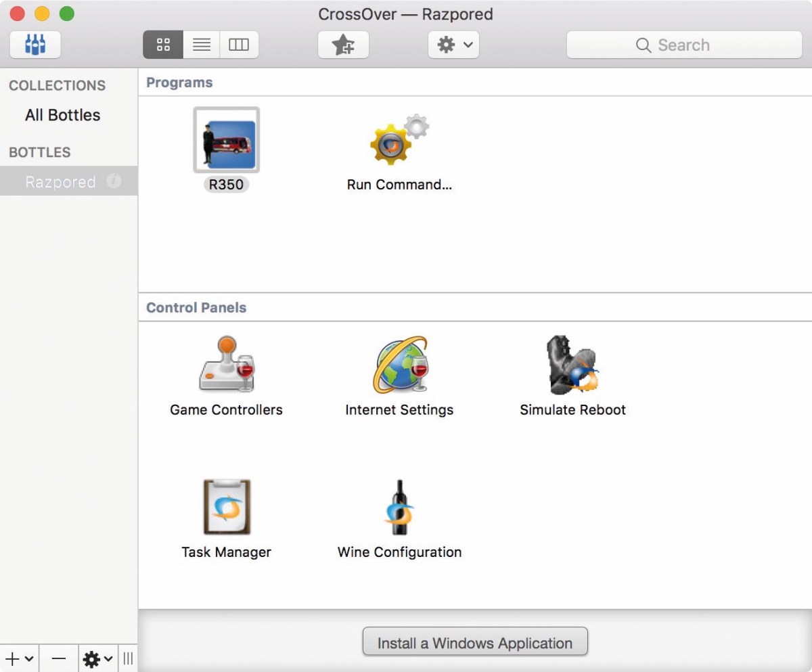Screen dimensions: 812x672
Task: Click the Programs section header
Action: point(179,83)
